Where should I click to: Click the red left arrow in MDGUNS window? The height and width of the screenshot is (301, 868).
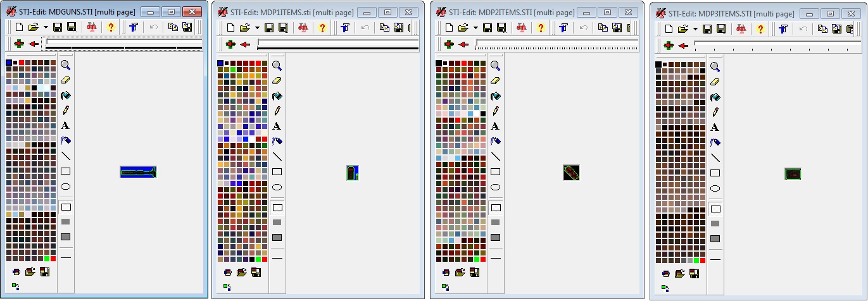tap(33, 44)
